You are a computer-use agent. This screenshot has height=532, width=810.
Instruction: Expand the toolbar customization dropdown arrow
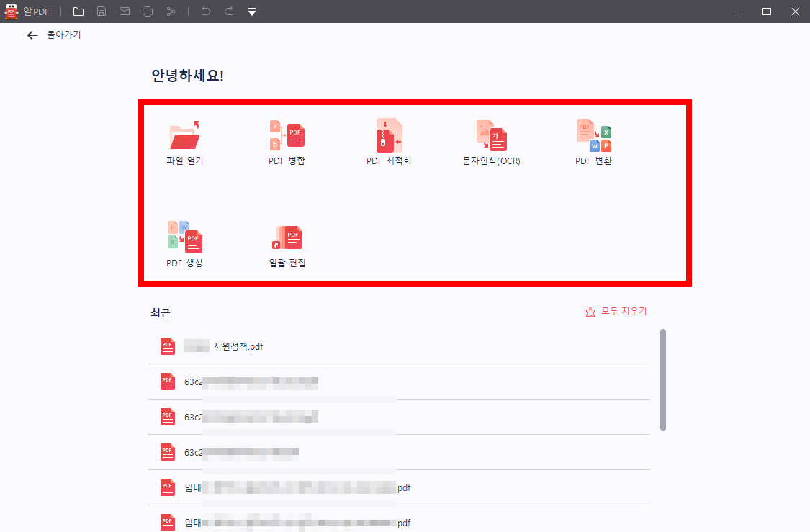(251, 11)
